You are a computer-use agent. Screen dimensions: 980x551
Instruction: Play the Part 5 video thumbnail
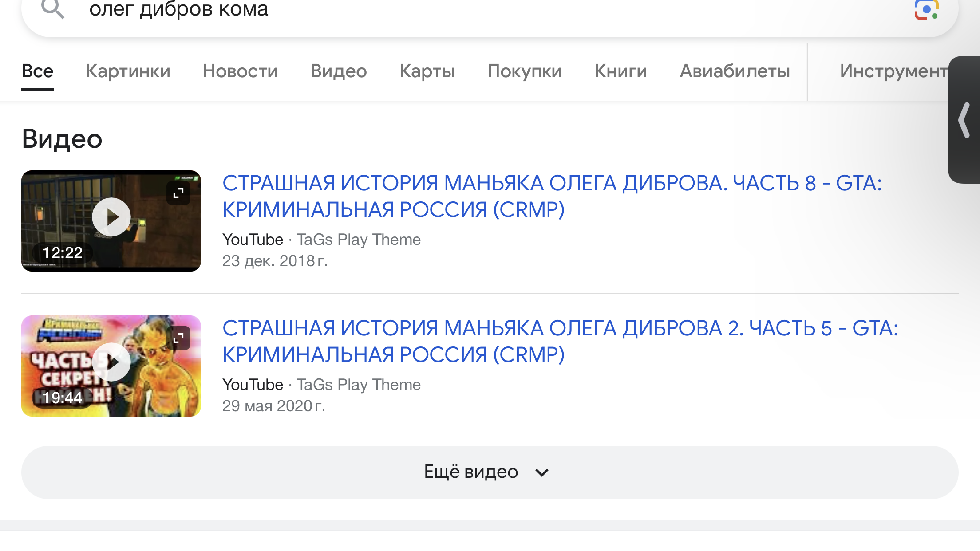111,362
